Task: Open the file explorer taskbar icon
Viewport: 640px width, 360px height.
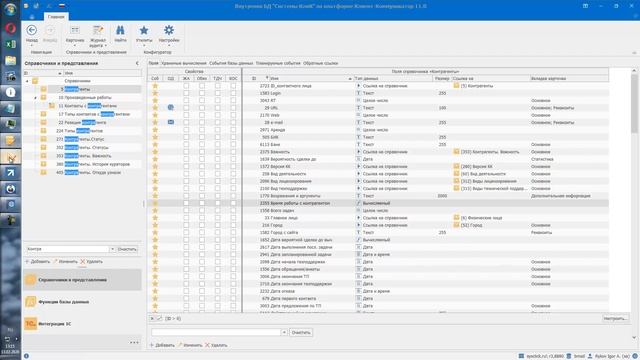Action: coord(11,60)
